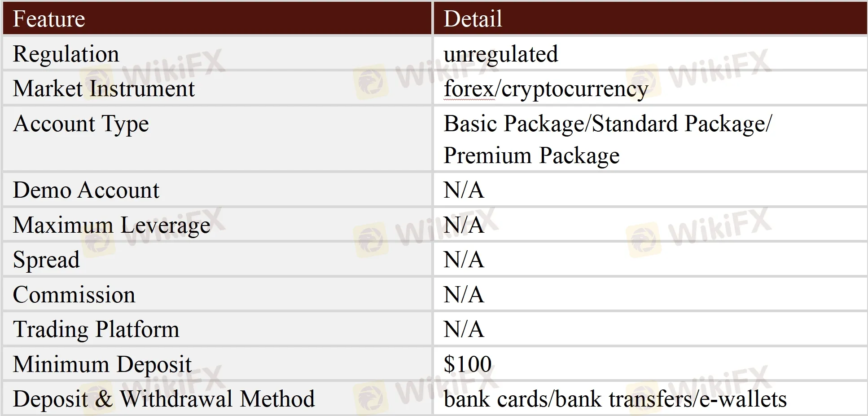Click the $100 minimum deposit value

point(467,364)
